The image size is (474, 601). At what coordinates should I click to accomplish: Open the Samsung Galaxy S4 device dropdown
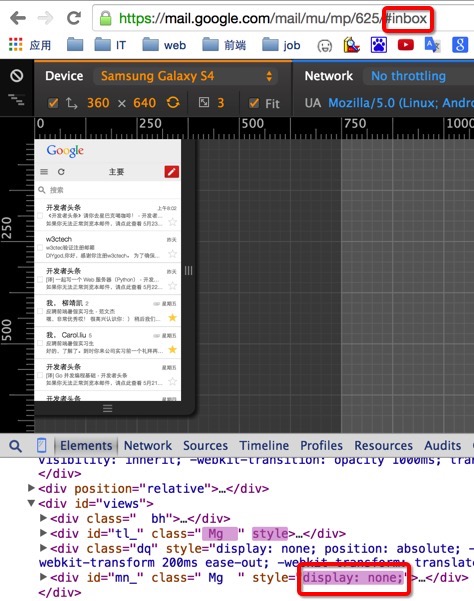tap(185, 76)
